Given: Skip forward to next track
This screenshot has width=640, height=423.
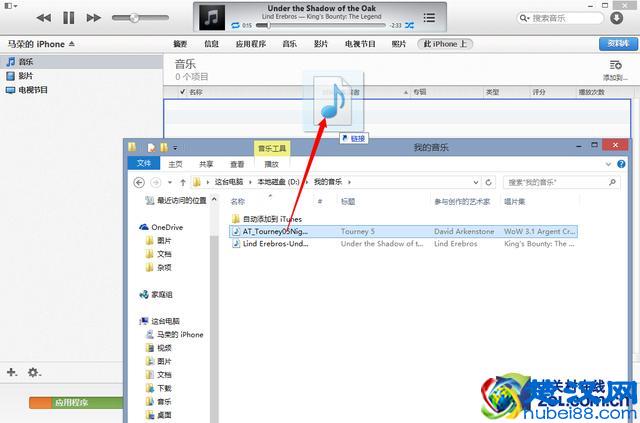Looking at the screenshot, I should [x=93, y=18].
